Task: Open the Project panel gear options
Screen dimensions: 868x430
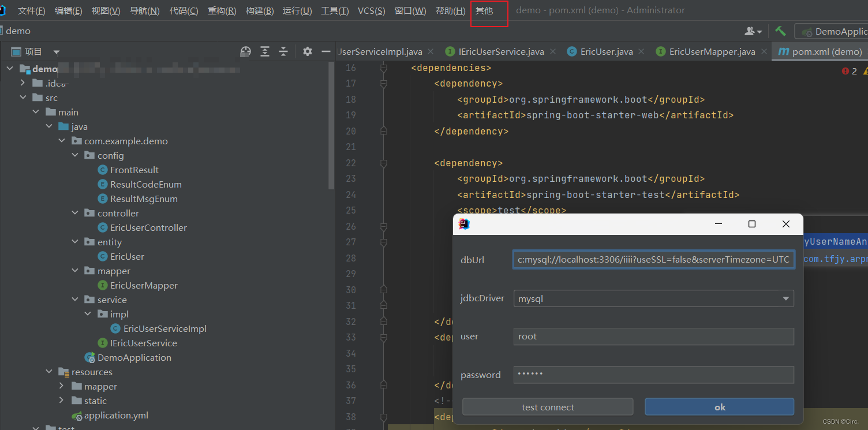Action: (x=308, y=51)
